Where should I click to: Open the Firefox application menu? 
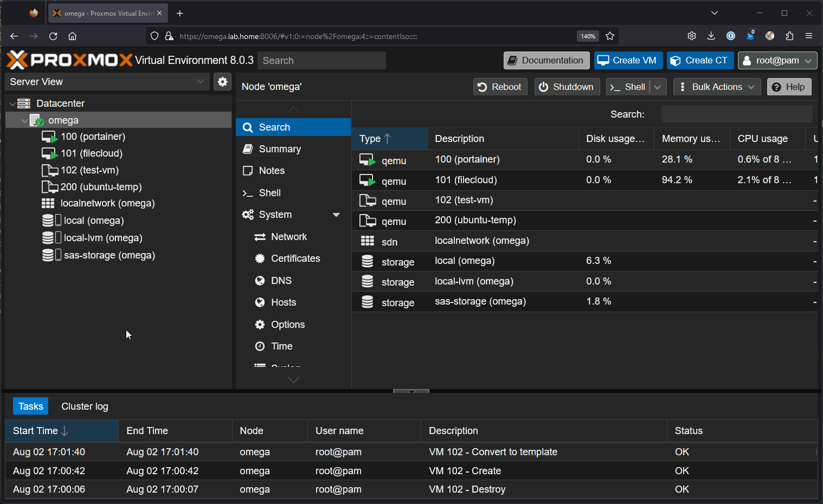coord(809,36)
